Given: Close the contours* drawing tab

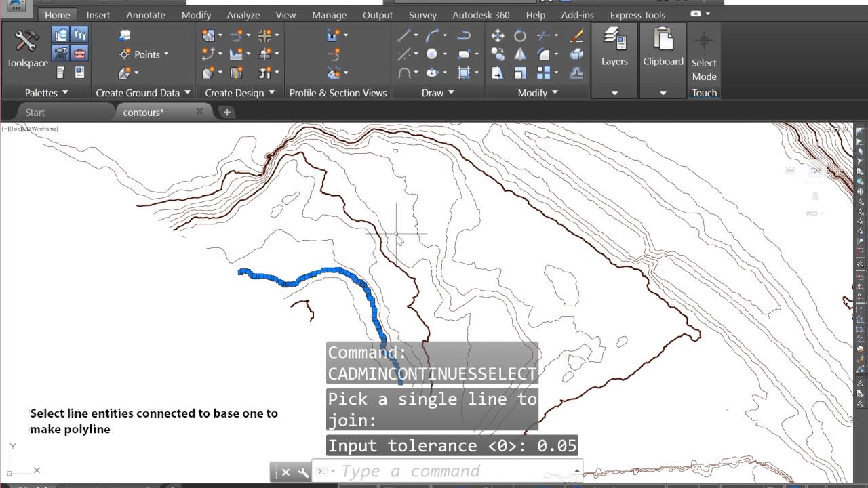Looking at the screenshot, I should (x=199, y=112).
